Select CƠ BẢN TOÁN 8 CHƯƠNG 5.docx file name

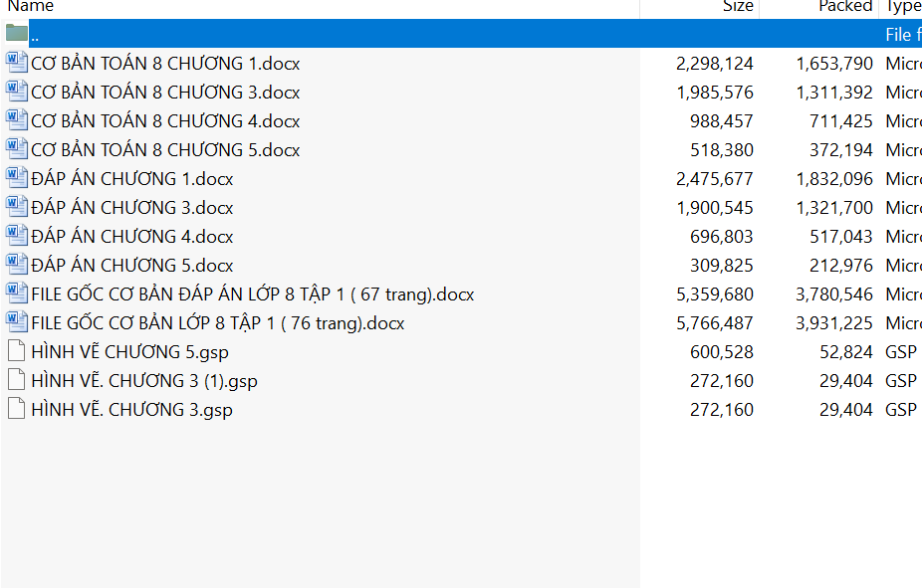[165, 150]
